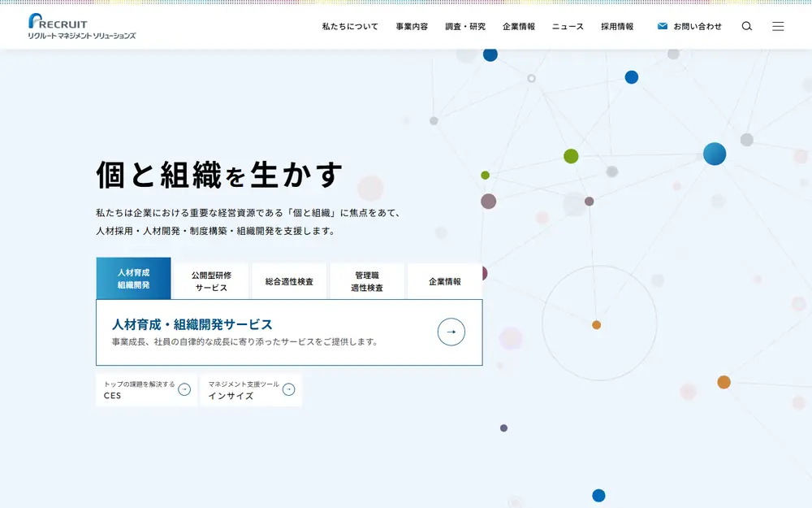Viewport: 812px width, 508px height.
Task: Switch to the 管理職適性検査 tab
Action: point(367,281)
